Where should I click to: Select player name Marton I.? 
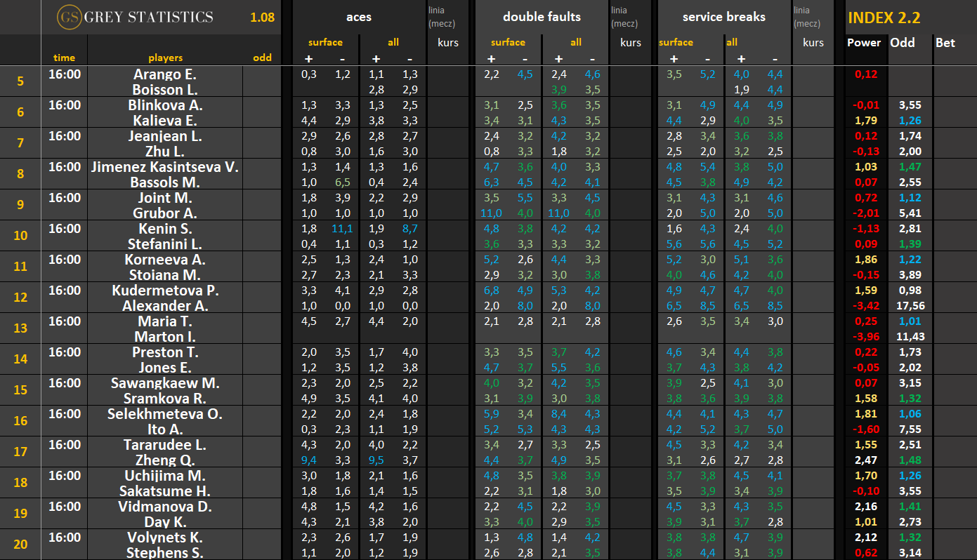click(x=165, y=337)
